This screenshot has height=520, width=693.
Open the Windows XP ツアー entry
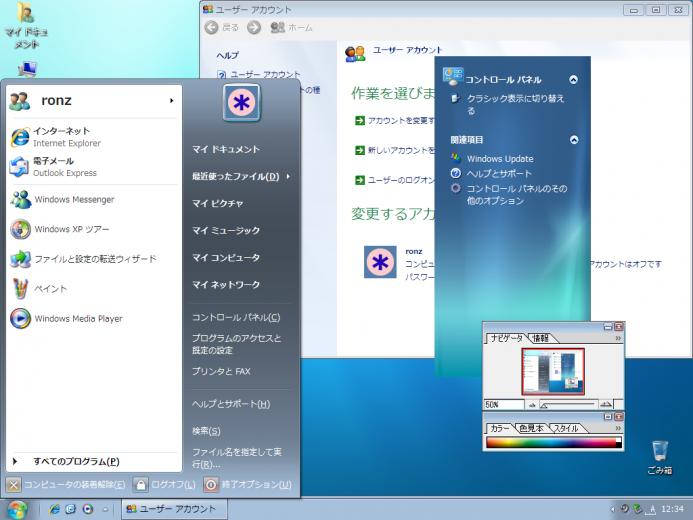(93, 229)
